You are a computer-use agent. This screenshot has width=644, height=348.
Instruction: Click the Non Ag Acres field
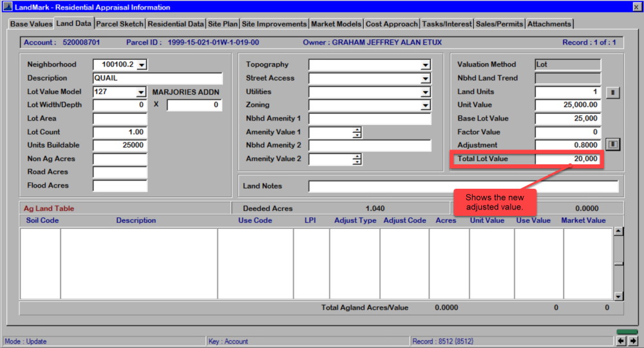pos(120,159)
